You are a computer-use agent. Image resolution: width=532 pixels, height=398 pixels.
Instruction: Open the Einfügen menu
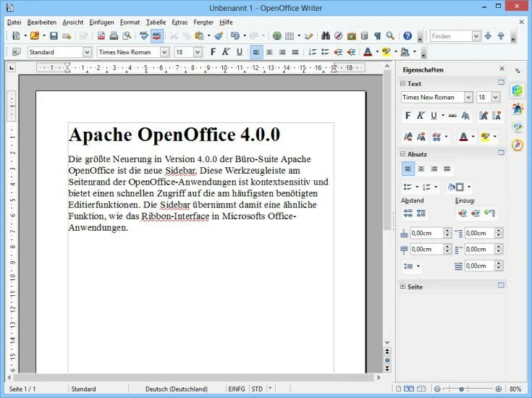pyautogui.click(x=101, y=22)
